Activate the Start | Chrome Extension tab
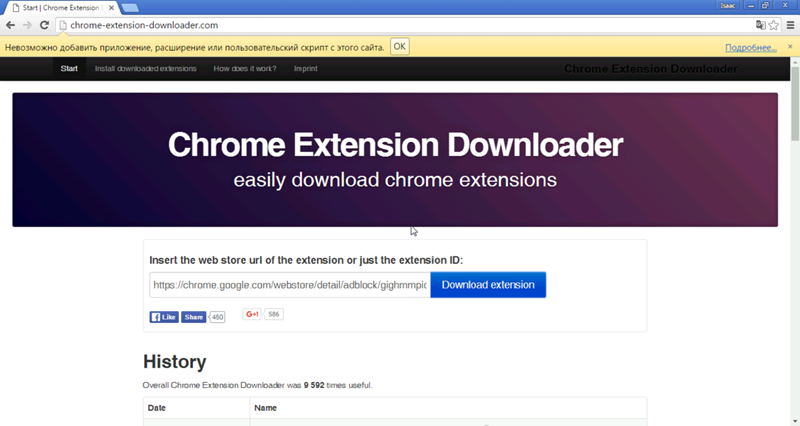The image size is (800, 426). pyautogui.click(x=61, y=8)
